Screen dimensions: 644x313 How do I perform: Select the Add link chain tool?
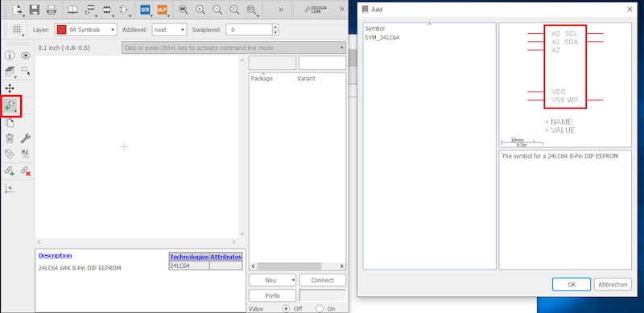coord(10,171)
